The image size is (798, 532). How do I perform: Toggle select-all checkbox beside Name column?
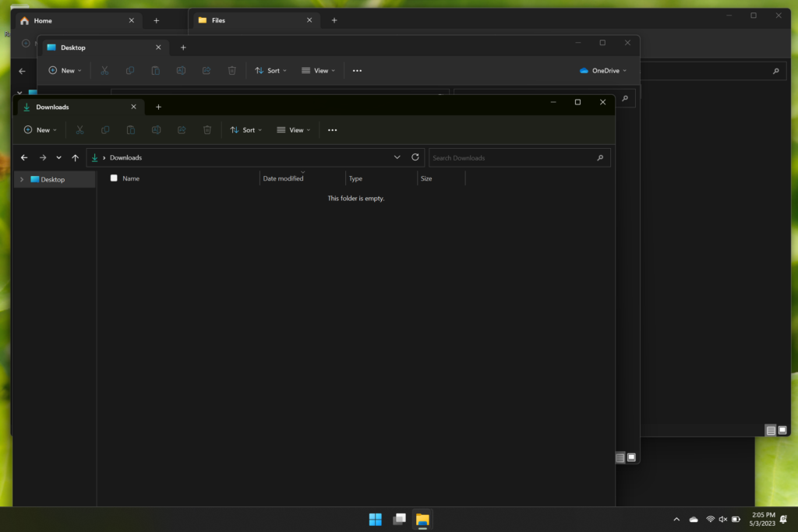[114, 178]
